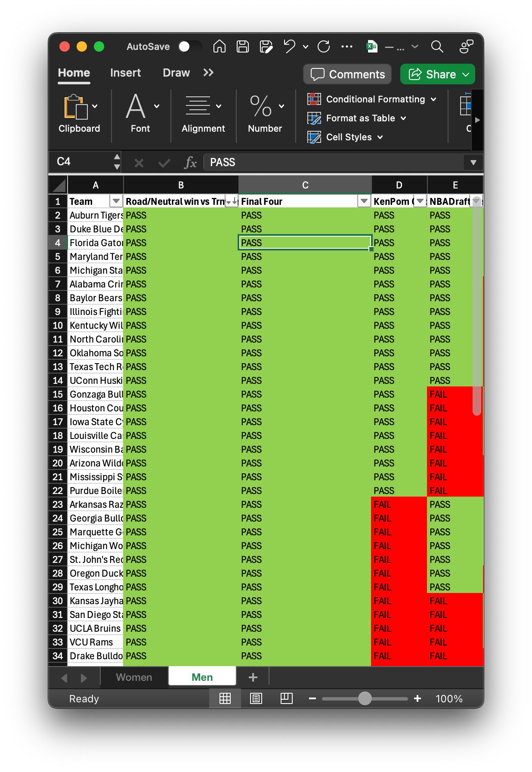Open Cell Styles menu

point(345,137)
